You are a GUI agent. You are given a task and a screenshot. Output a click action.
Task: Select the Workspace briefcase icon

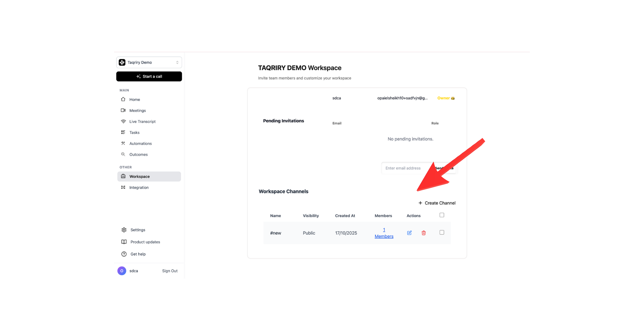[123, 176]
